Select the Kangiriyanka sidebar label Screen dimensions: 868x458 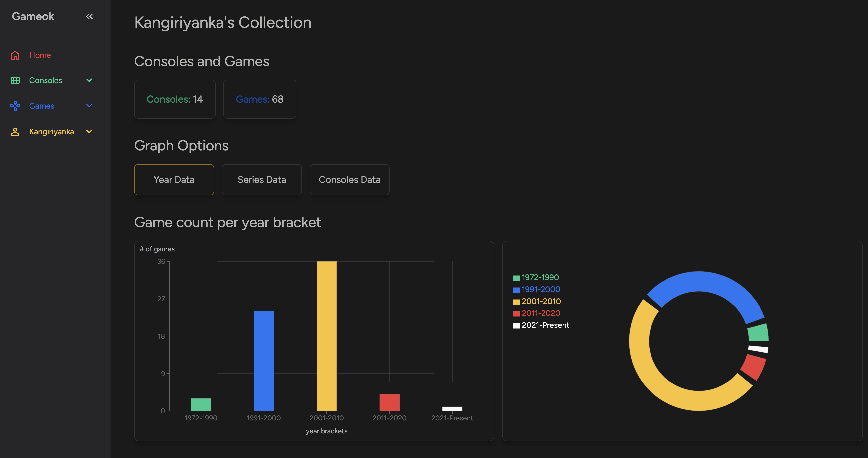click(52, 132)
